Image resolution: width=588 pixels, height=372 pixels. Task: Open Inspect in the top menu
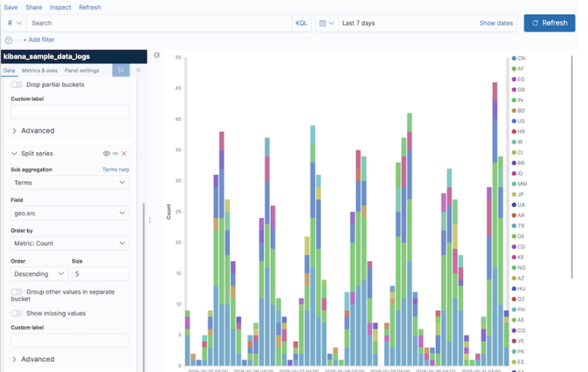(60, 7)
